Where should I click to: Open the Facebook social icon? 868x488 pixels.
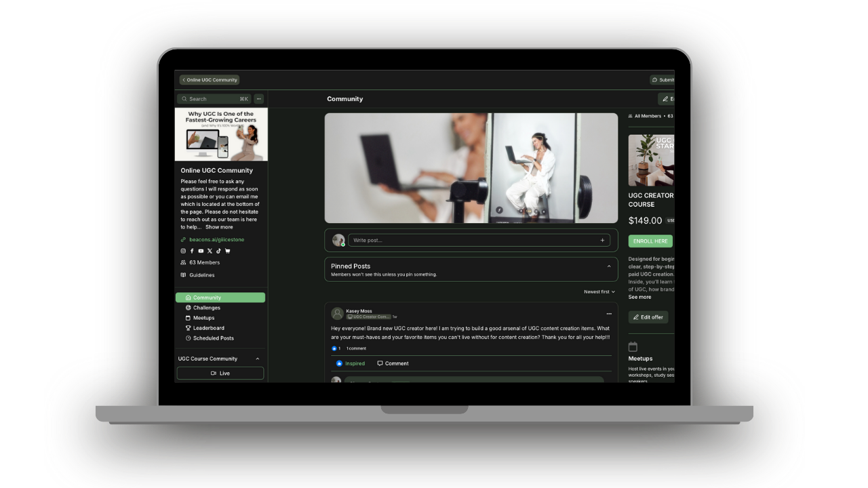point(192,251)
